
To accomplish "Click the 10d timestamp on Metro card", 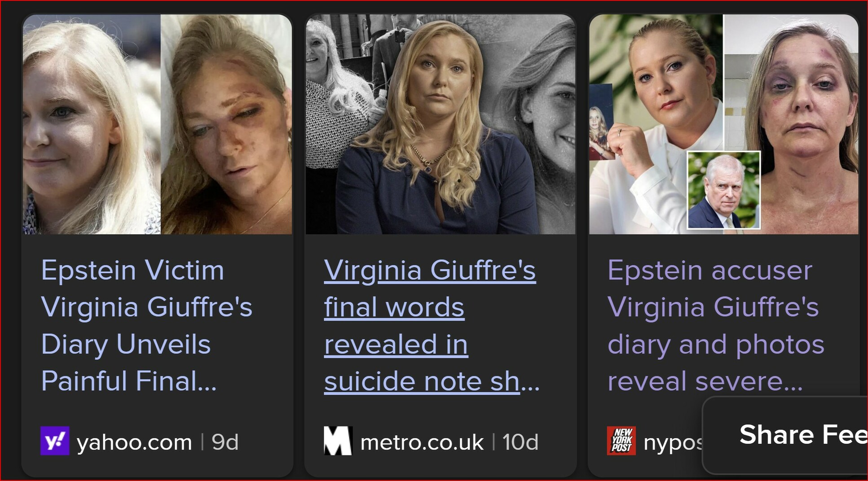I will click(x=520, y=442).
